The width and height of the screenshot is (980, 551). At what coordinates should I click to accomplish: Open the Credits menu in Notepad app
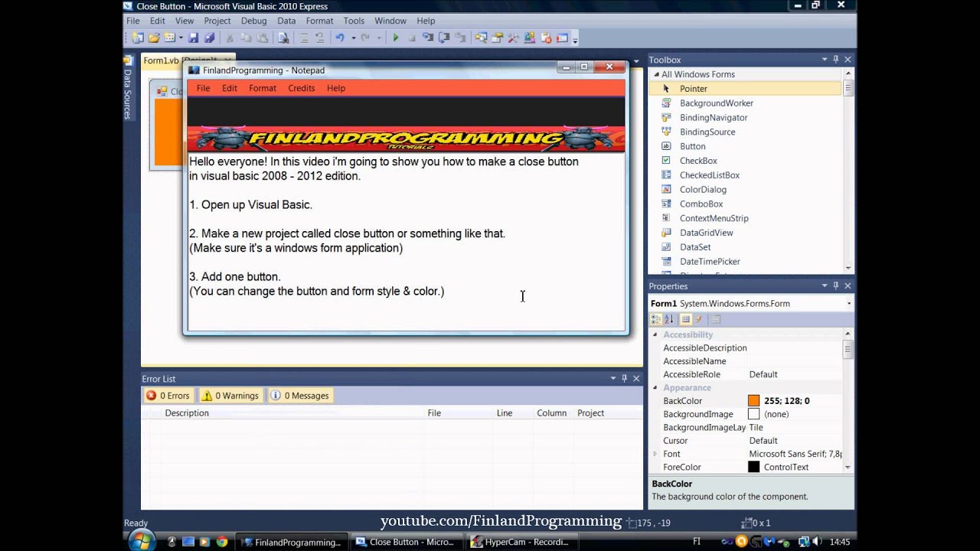point(301,88)
